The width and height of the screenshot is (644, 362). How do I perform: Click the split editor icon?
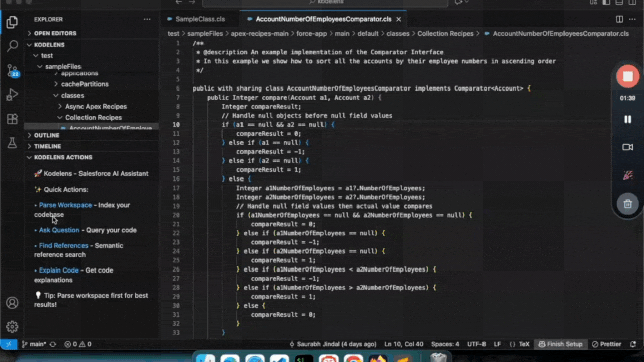[x=619, y=19]
